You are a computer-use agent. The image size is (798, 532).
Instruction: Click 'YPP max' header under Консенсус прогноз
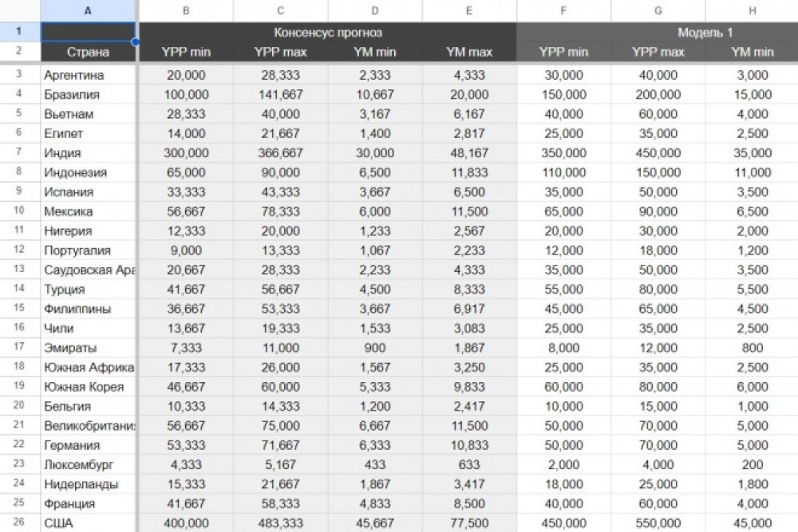click(280, 52)
